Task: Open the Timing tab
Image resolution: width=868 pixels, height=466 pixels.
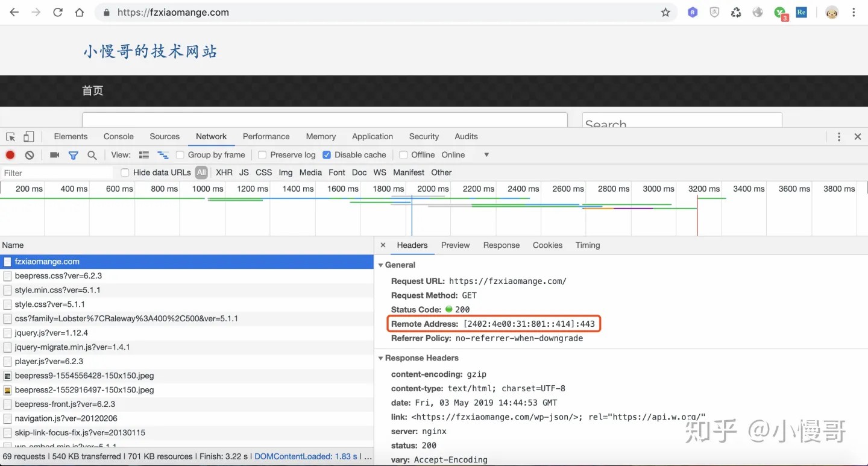Action: click(x=587, y=245)
